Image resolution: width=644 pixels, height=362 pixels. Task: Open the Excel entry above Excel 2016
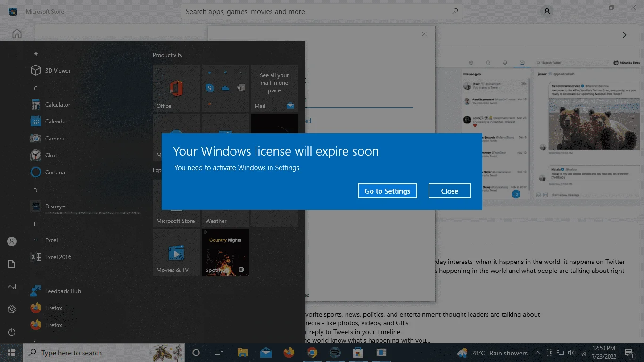(x=85, y=240)
